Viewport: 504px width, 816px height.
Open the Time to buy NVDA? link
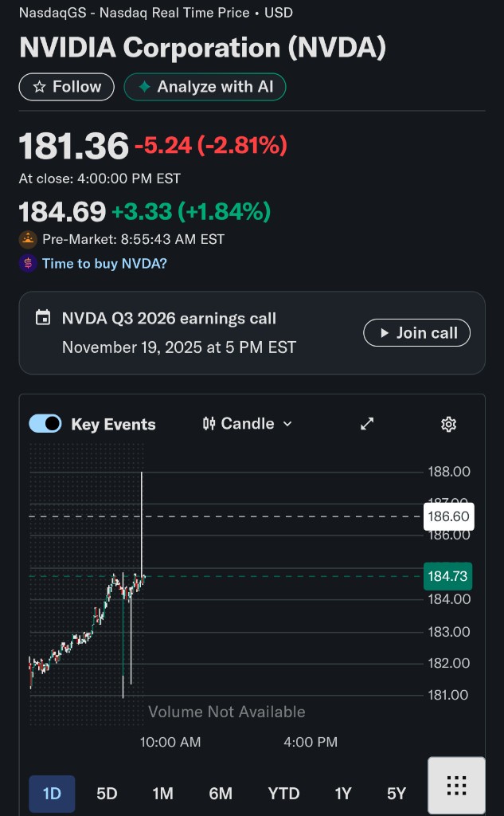coord(104,264)
